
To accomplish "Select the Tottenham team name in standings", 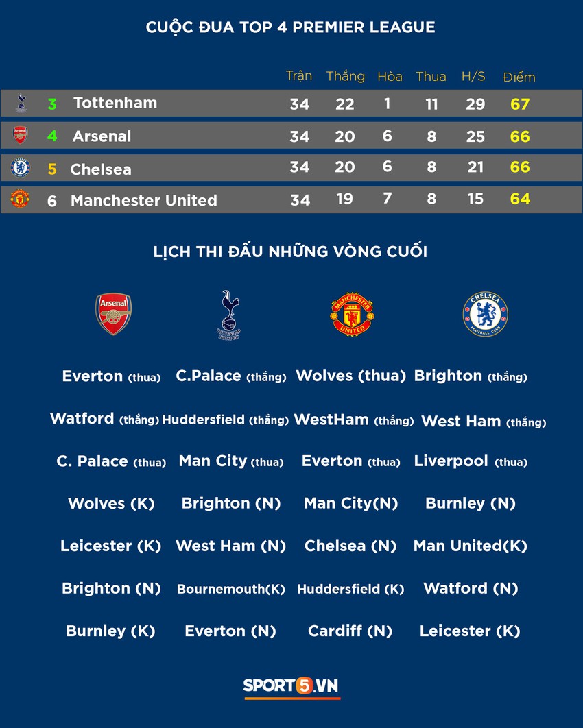I will click(115, 103).
